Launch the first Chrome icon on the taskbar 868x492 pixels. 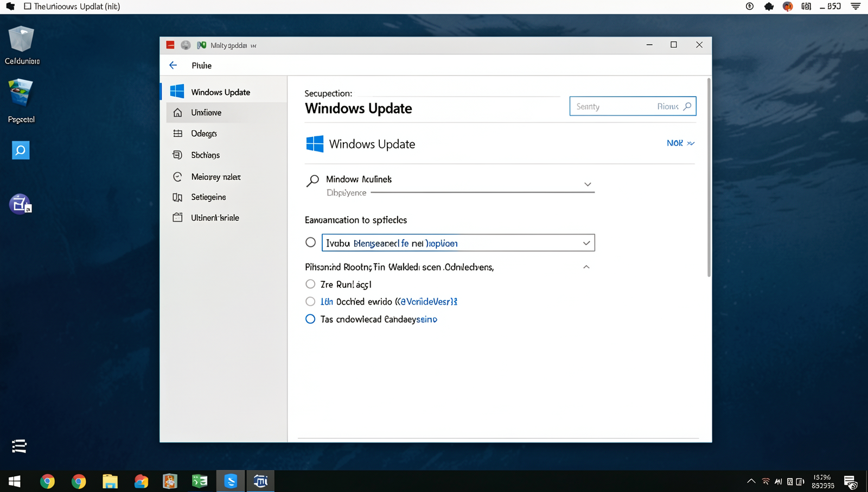(47, 481)
